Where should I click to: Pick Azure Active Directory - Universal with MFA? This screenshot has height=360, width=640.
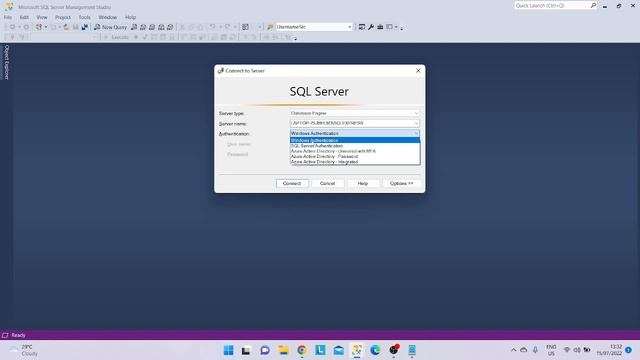coord(355,151)
